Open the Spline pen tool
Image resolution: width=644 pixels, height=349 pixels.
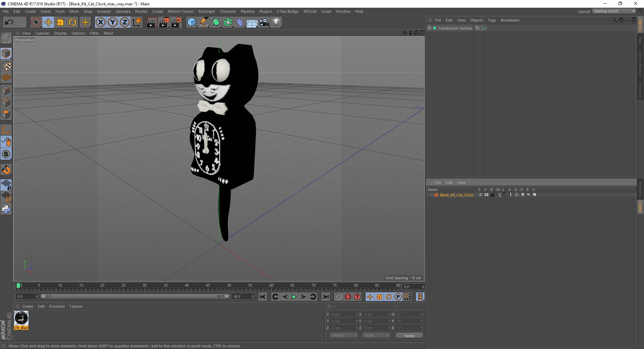204,22
